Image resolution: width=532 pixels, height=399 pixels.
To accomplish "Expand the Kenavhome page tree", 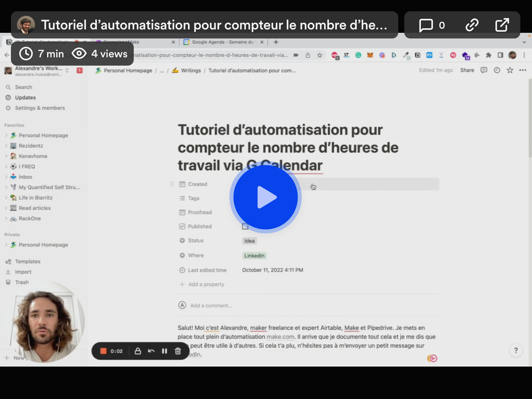I will (6, 156).
